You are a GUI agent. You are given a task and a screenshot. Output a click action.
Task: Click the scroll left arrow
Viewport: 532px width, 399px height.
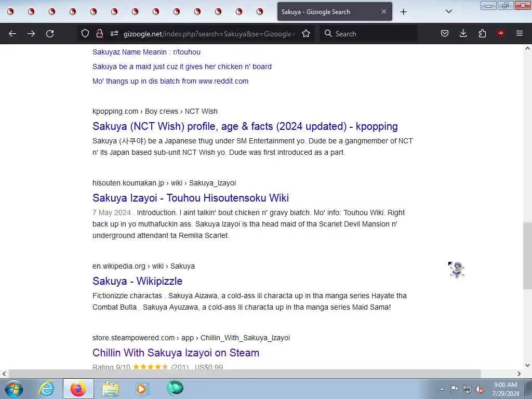click(x=4, y=374)
